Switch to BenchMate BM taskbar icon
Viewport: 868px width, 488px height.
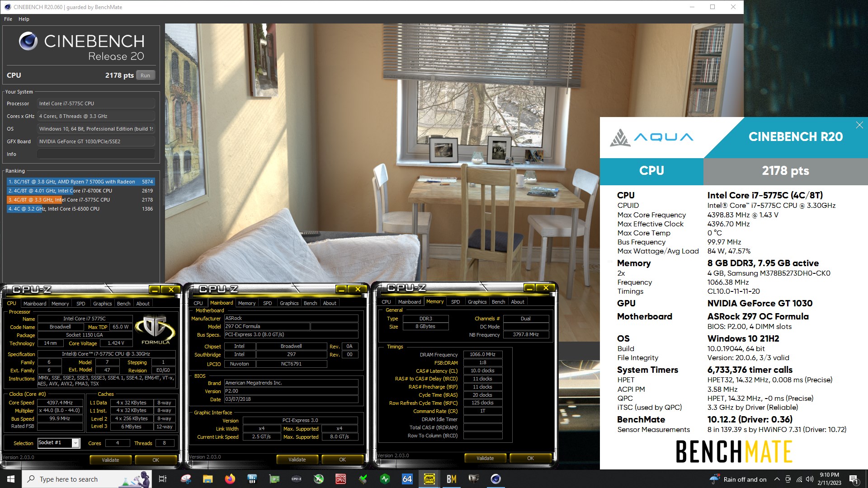(x=452, y=479)
